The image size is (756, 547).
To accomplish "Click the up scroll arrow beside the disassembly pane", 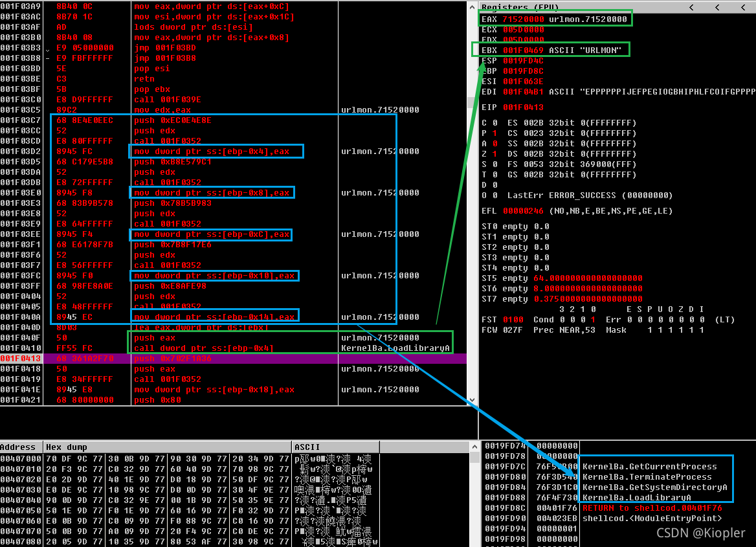I will click(471, 6).
